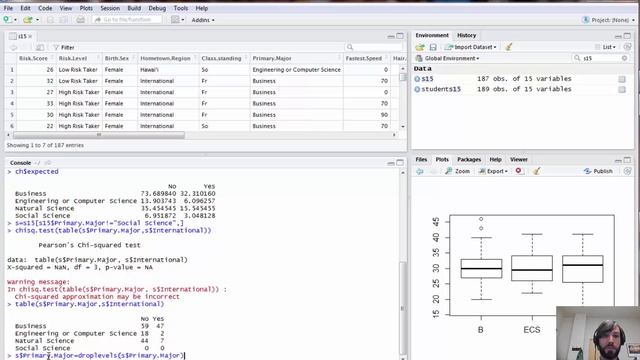Screen dimensions: 640x360
Task: Click the data viewer vertical scroll down arrow
Action: pos(403,127)
